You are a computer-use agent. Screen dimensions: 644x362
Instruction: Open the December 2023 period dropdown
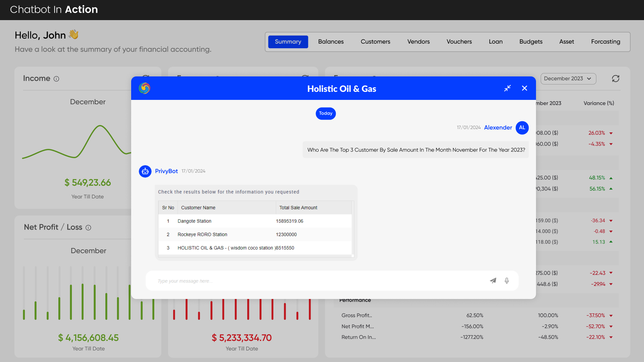pyautogui.click(x=568, y=78)
